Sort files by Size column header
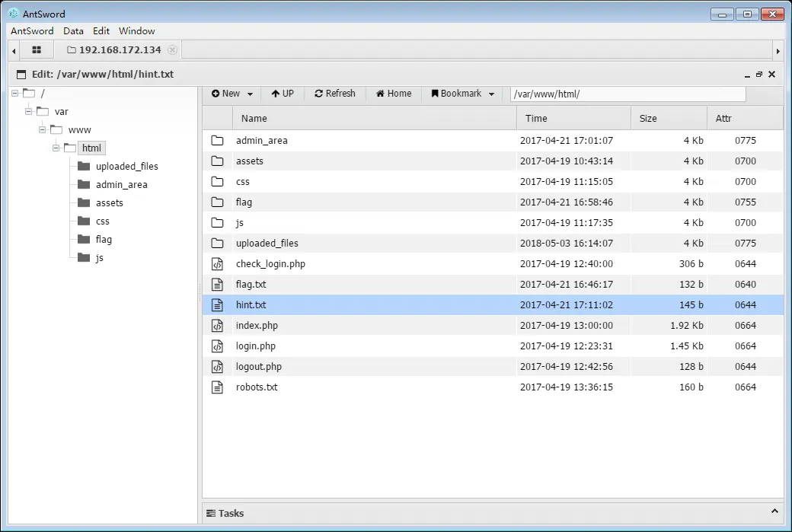This screenshot has width=792, height=532. (x=648, y=119)
